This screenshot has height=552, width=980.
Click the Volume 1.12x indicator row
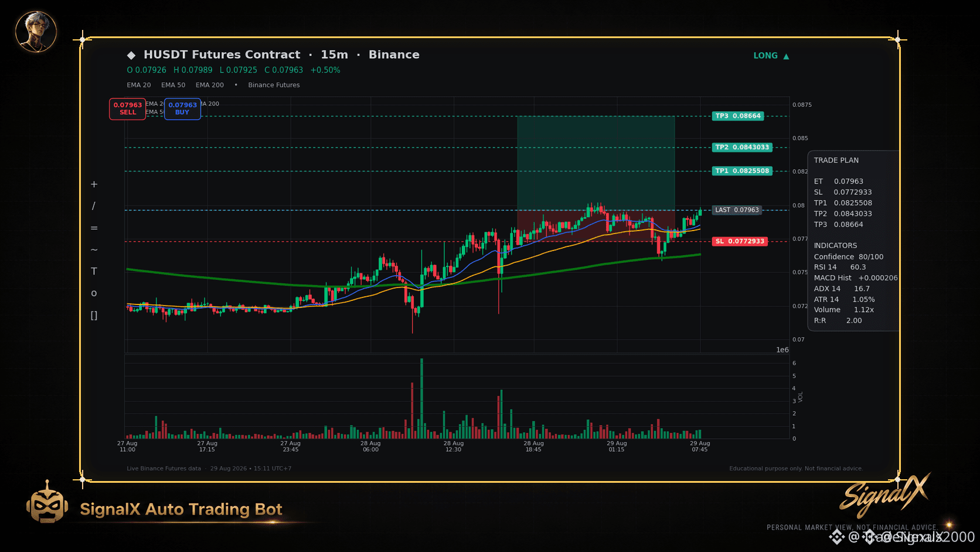[844, 310]
